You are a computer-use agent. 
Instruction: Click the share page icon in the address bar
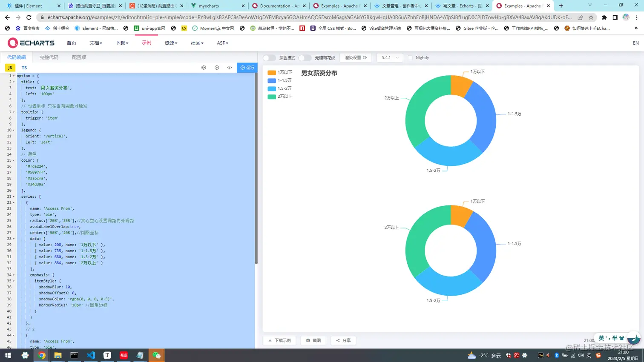click(x=580, y=17)
